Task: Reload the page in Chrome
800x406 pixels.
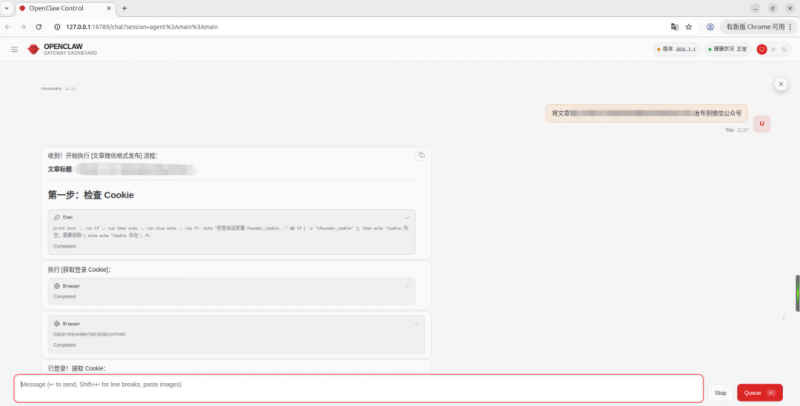Action: pos(38,27)
